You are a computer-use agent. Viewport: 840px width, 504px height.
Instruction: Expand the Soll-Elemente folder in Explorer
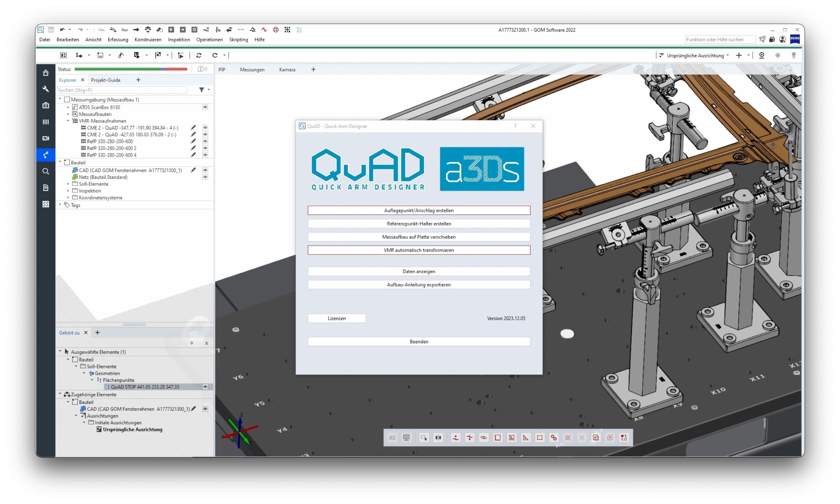[x=68, y=183]
